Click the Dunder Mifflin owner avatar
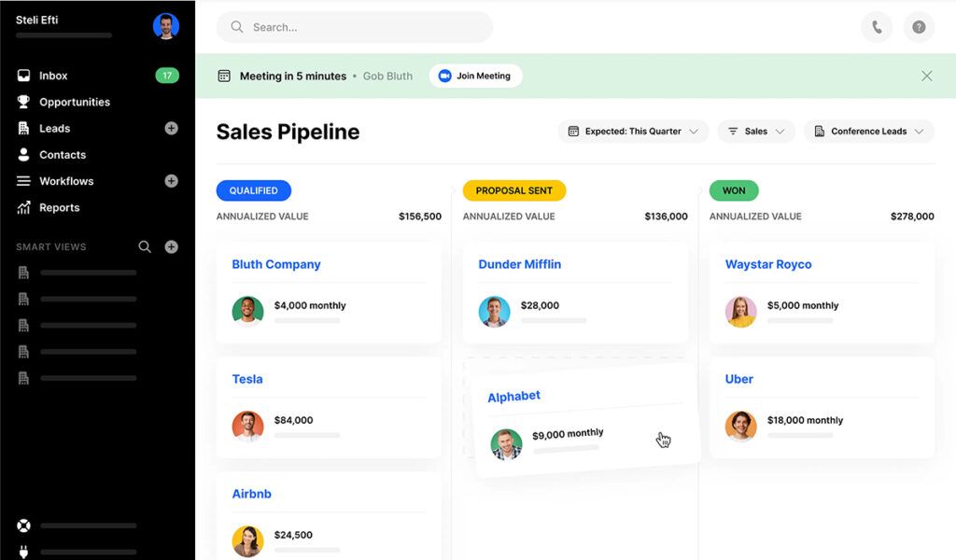Screen dimensions: 956x560 (494, 311)
